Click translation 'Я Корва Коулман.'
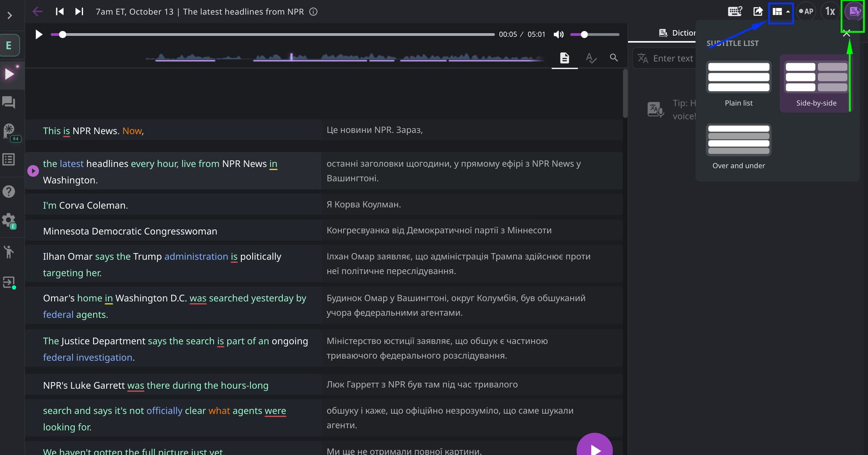The image size is (868, 455). (363, 204)
